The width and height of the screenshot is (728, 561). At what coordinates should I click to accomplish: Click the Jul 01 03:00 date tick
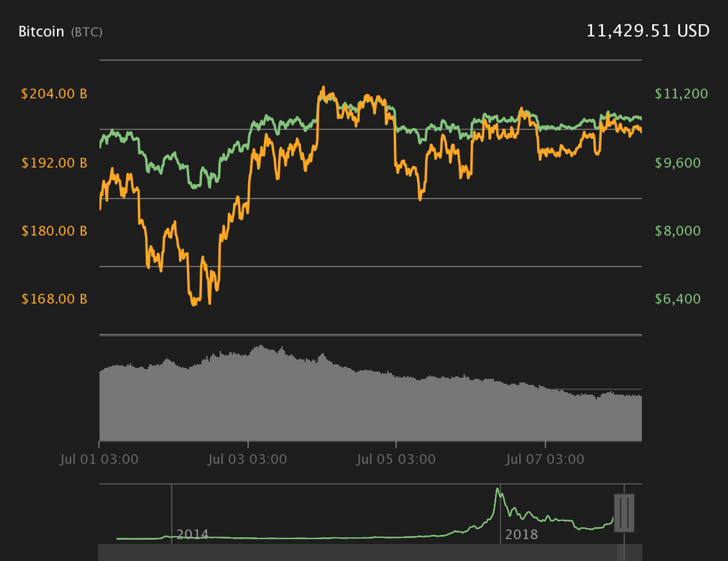tap(99, 459)
